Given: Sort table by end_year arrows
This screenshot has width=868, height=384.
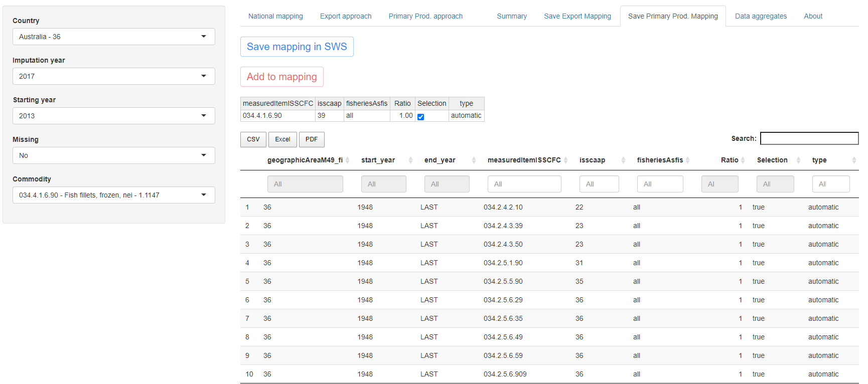Looking at the screenshot, I should (474, 160).
